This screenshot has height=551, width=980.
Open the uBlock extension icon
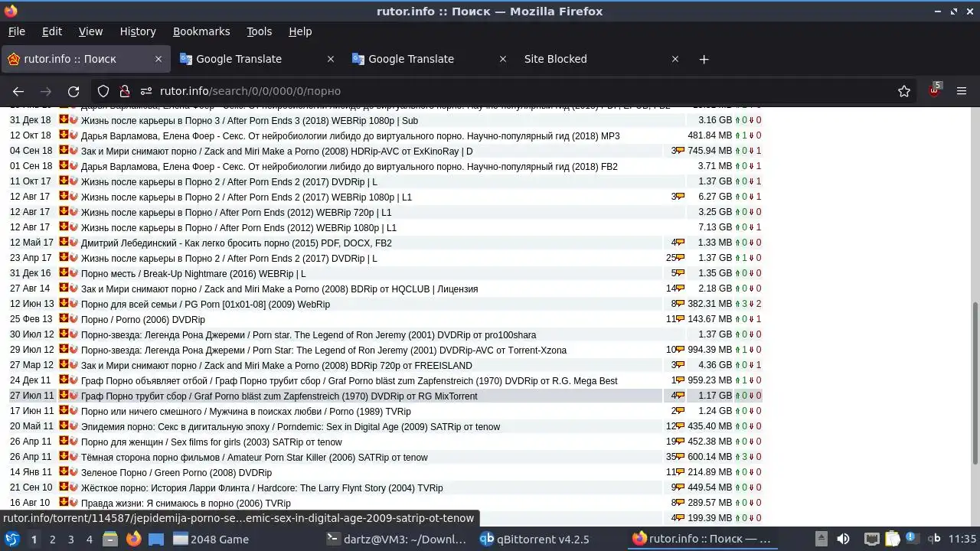[934, 90]
